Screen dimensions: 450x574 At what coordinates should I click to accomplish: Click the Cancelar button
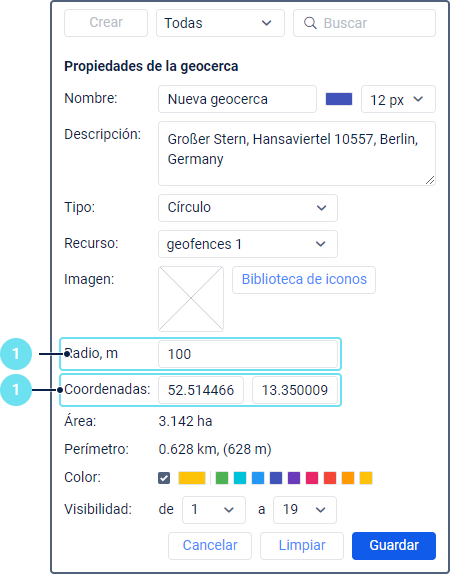210,545
